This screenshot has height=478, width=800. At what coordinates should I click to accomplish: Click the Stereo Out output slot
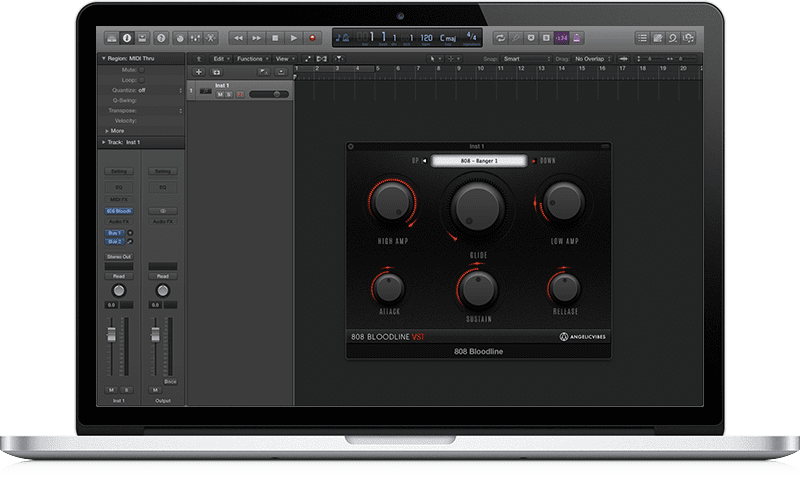[119, 257]
